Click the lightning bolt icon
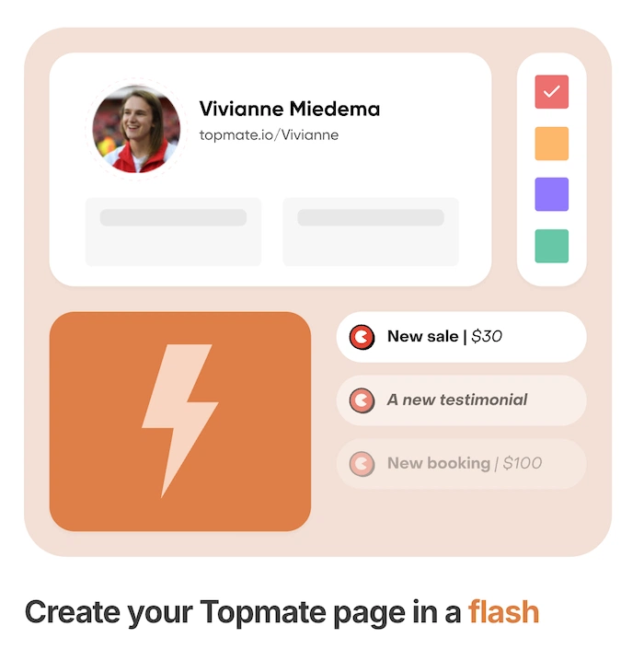Image resolution: width=644 pixels, height=649 pixels. (x=179, y=421)
